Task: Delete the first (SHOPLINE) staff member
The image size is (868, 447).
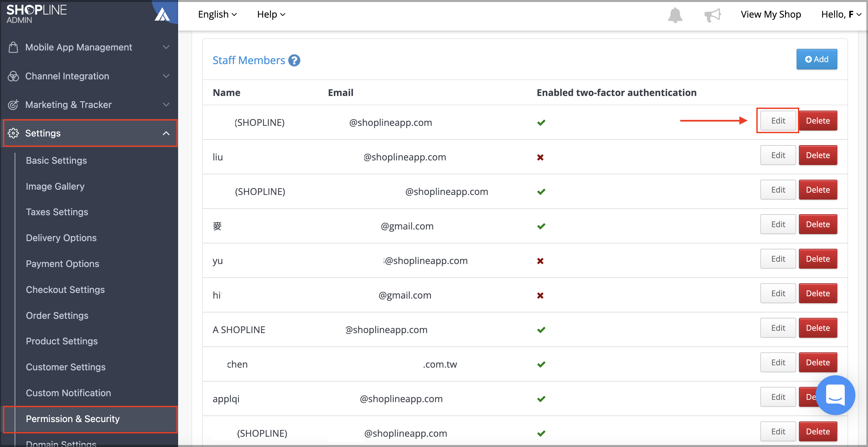Action: tap(818, 121)
